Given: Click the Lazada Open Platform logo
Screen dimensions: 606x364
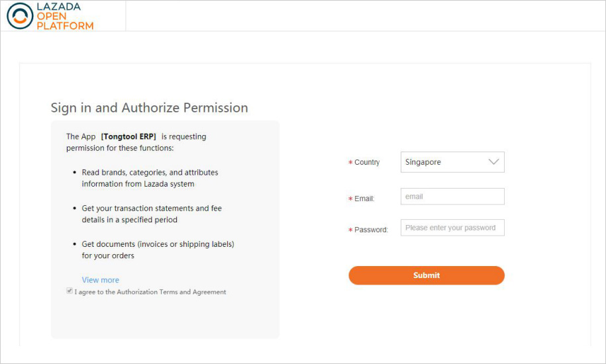Looking at the screenshot, I should click(50, 16).
